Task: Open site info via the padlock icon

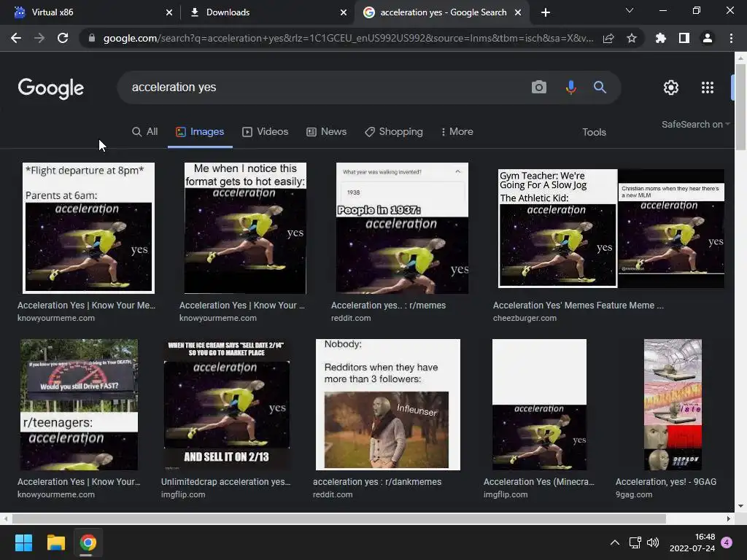Action: (x=92, y=38)
